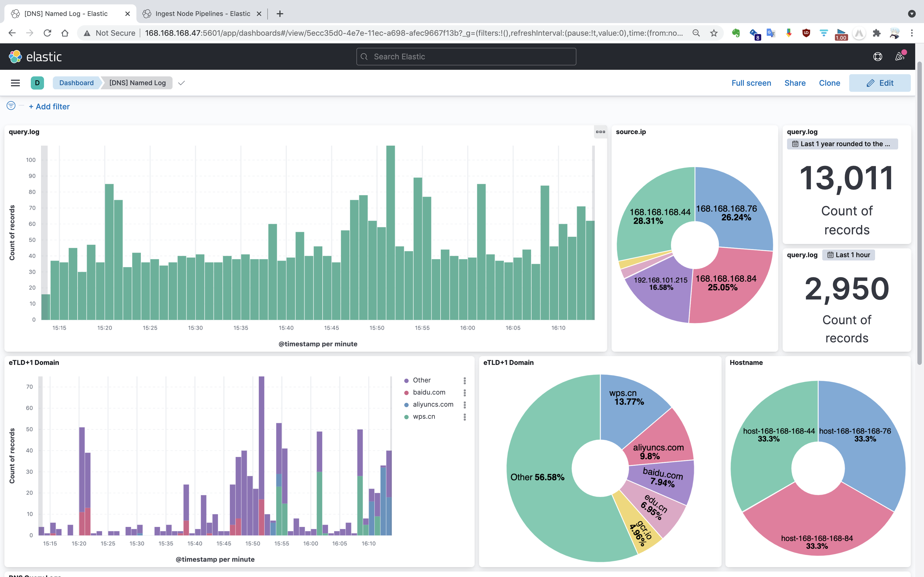Click the Edit dashboard button
Screen dimensions: 924x577
[x=879, y=83]
